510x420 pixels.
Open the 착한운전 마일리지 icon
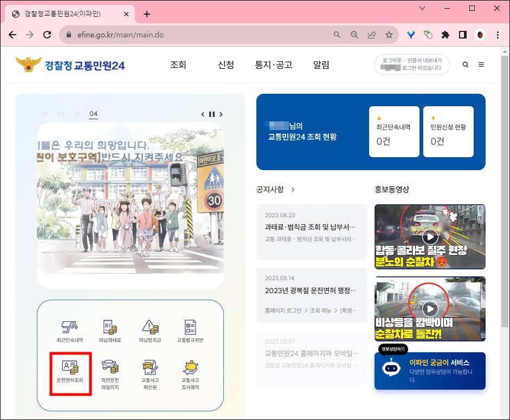pos(110,374)
